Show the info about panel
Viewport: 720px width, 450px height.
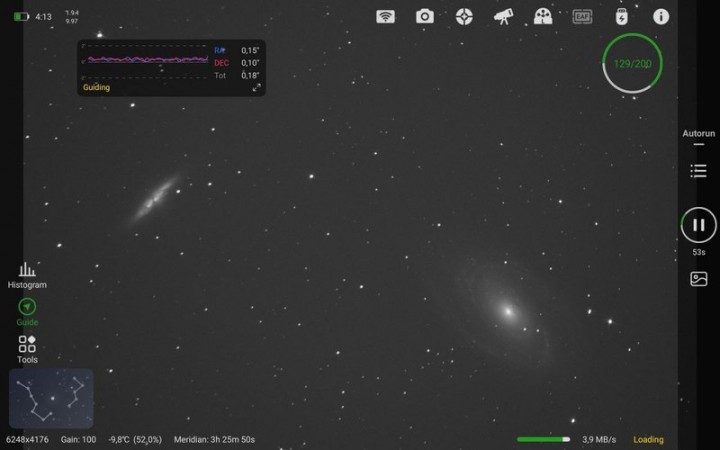pos(661,16)
